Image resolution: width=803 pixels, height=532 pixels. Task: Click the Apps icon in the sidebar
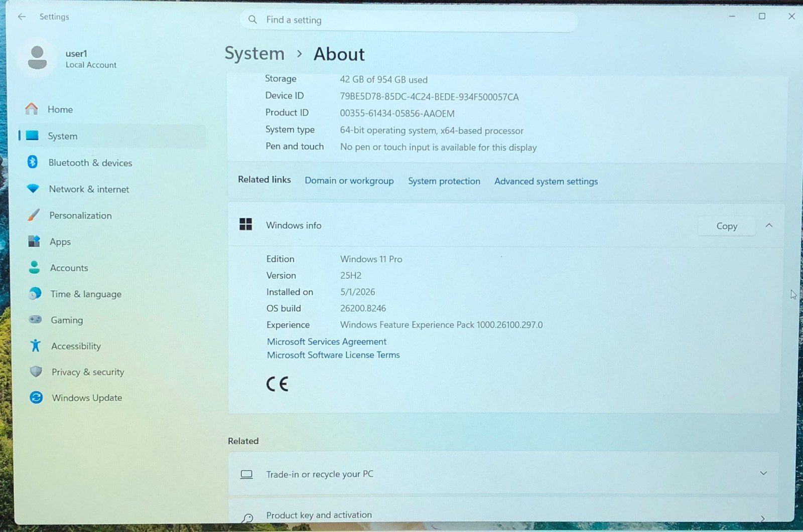34,241
